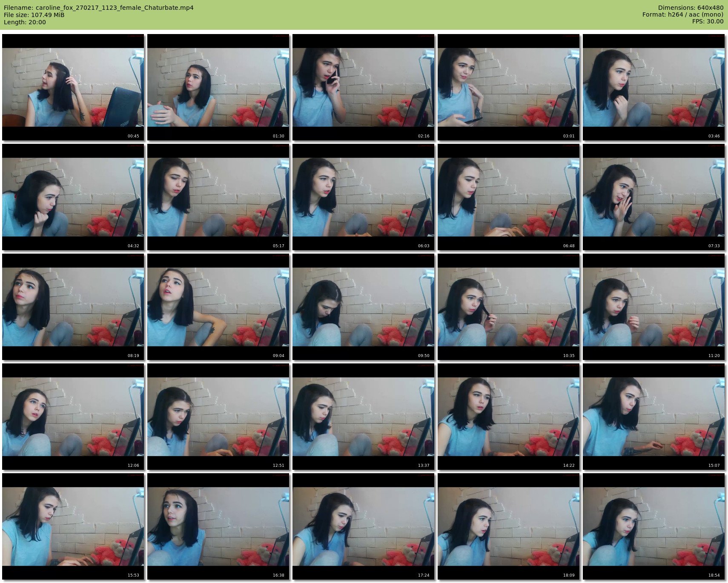Click the Length 20:00 header text
The image size is (728, 583).
tap(25, 22)
